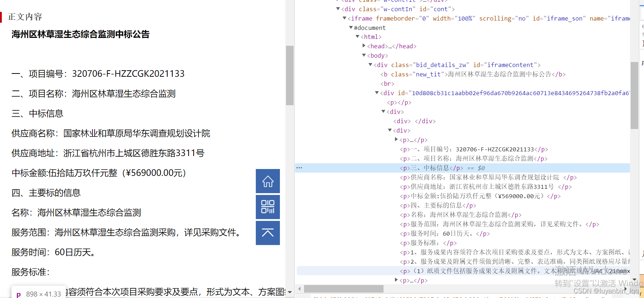The height and width of the screenshot is (298, 644).
Task: Select the p node 四、主要标的信息 in DOM tree
Action: click(438, 205)
